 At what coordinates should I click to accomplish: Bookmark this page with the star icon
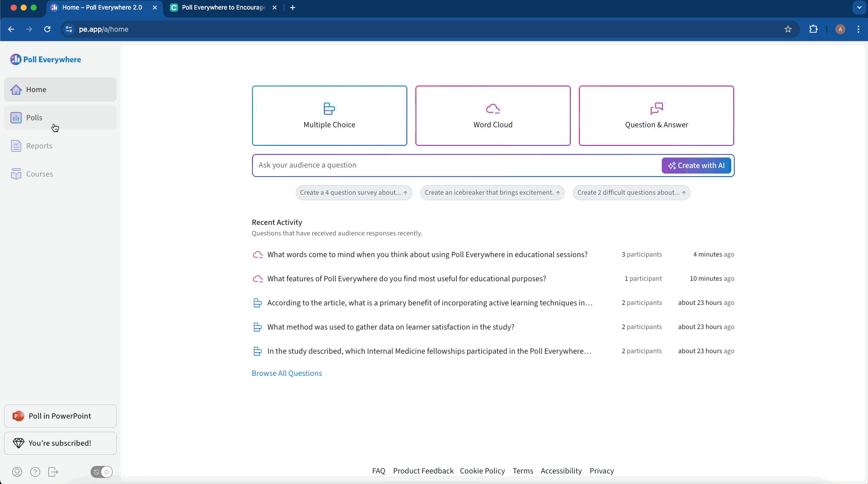point(788,29)
